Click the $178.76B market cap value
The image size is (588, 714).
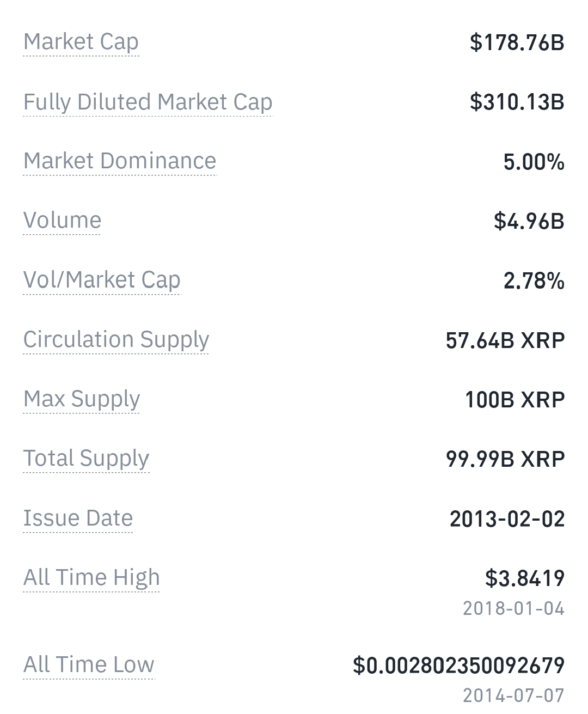[x=517, y=42]
